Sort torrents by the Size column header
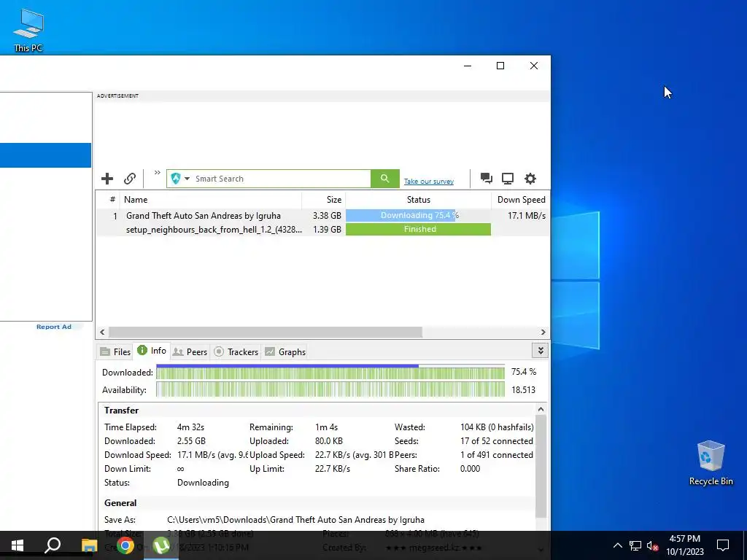 [x=323, y=200]
